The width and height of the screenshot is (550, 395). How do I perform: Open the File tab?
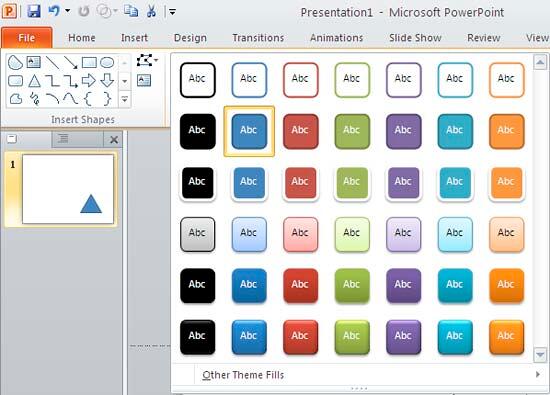point(27,38)
